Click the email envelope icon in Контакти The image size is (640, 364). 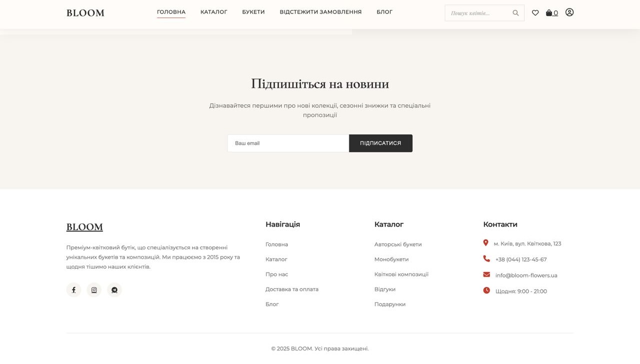click(485, 275)
